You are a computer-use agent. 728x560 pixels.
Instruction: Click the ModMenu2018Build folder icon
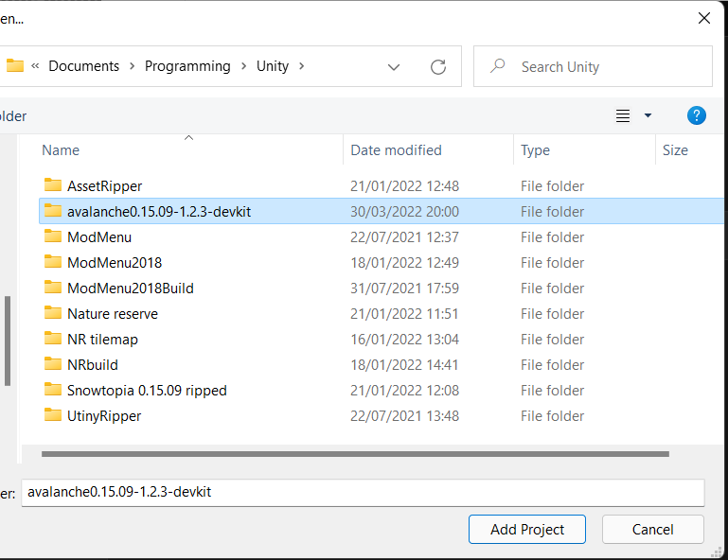click(53, 288)
